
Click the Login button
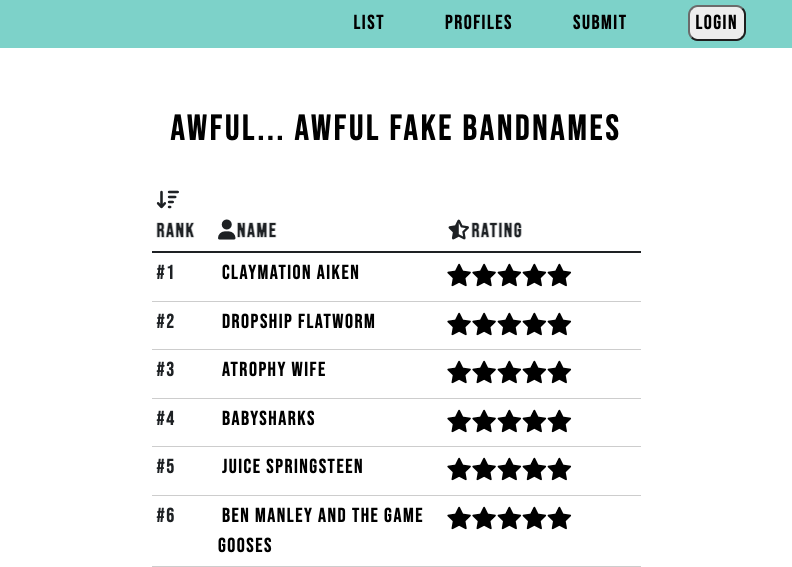pyautogui.click(x=716, y=23)
